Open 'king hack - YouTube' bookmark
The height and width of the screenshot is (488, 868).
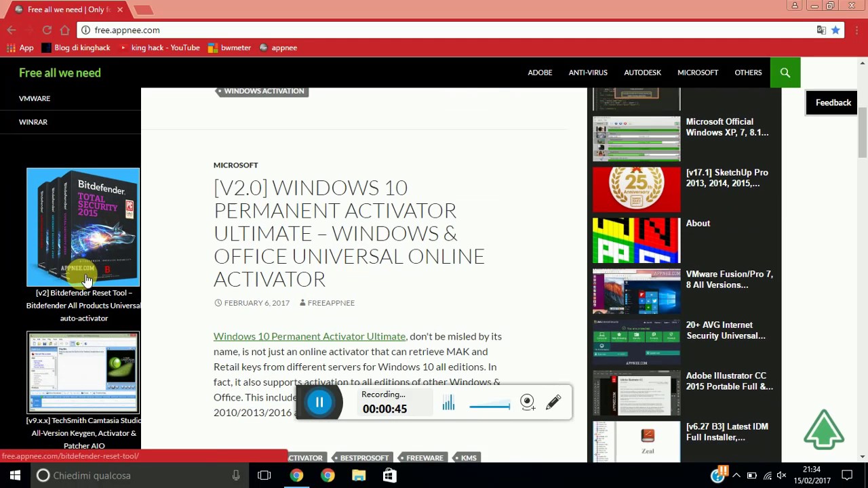pos(159,47)
